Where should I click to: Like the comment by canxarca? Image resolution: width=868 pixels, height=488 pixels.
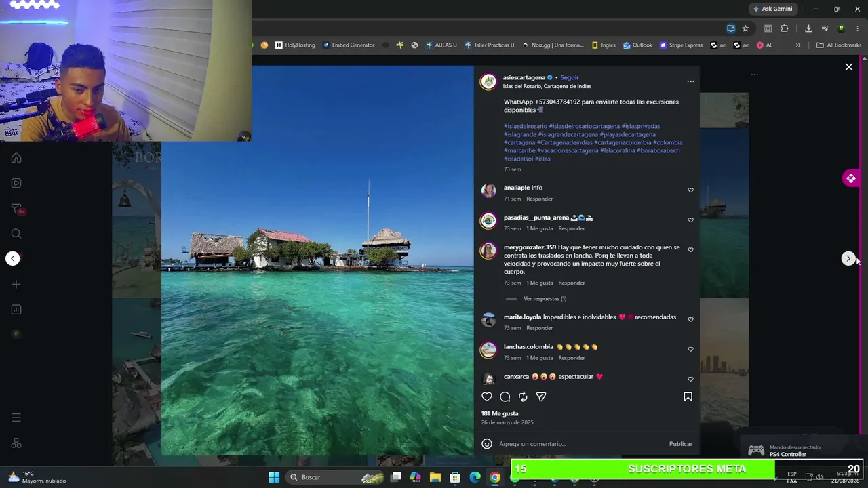690,380
